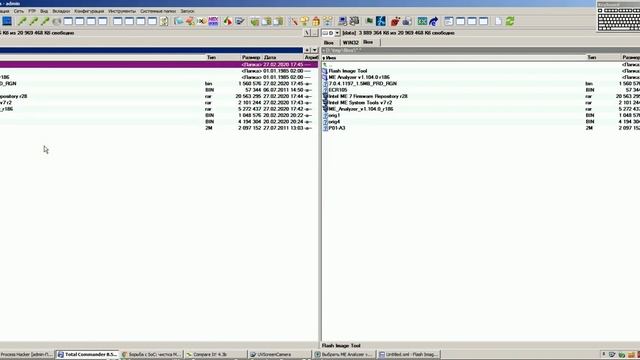Screen dimensions: 640x360
Task: Click the computer monitor toolbar icon
Action: [x=342, y=21]
